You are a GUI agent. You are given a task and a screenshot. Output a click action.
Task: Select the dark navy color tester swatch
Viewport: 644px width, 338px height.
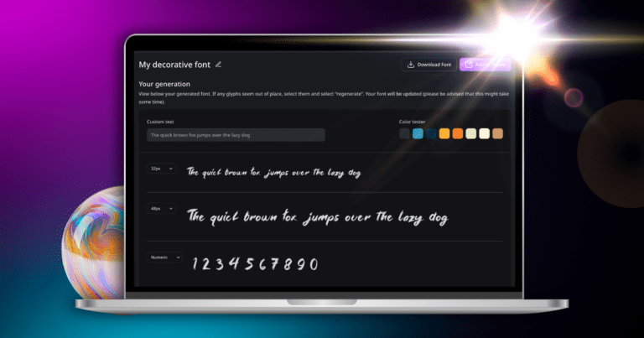tap(431, 133)
